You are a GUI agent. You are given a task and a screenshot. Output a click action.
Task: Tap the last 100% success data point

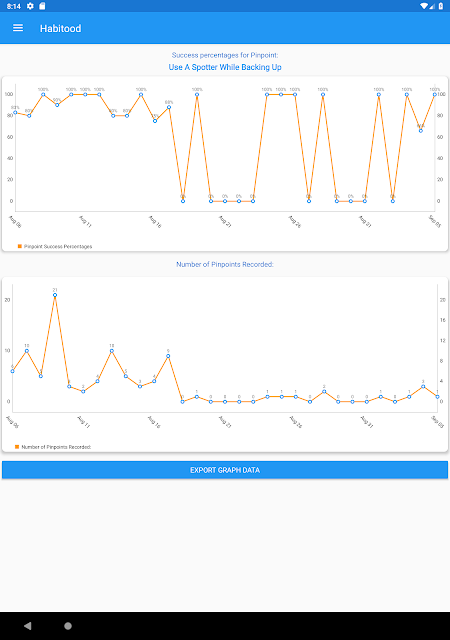click(434, 94)
